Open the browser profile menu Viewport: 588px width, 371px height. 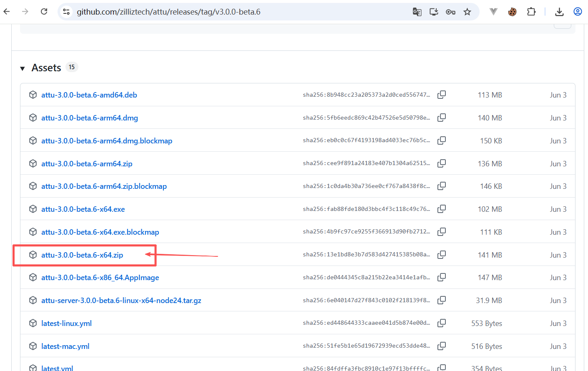pos(578,12)
